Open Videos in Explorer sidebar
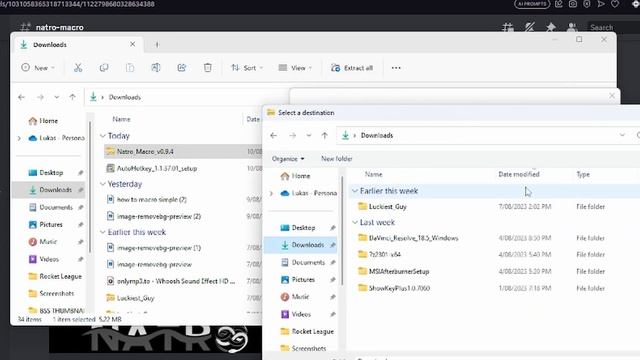 49,259
